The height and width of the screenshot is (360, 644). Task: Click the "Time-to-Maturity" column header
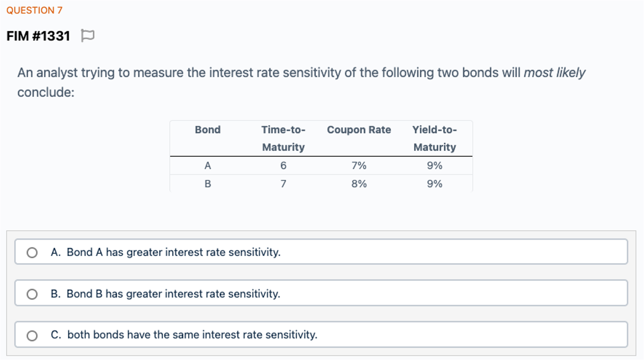pos(283,138)
